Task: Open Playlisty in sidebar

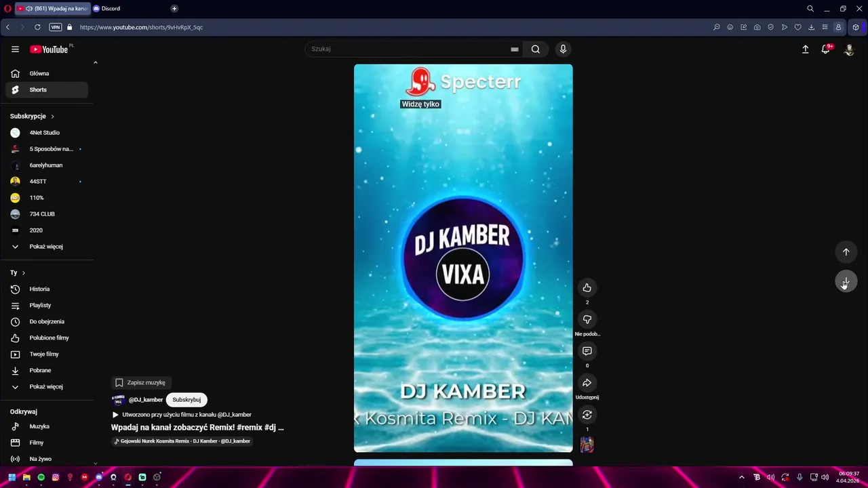Action: click(47, 305)
